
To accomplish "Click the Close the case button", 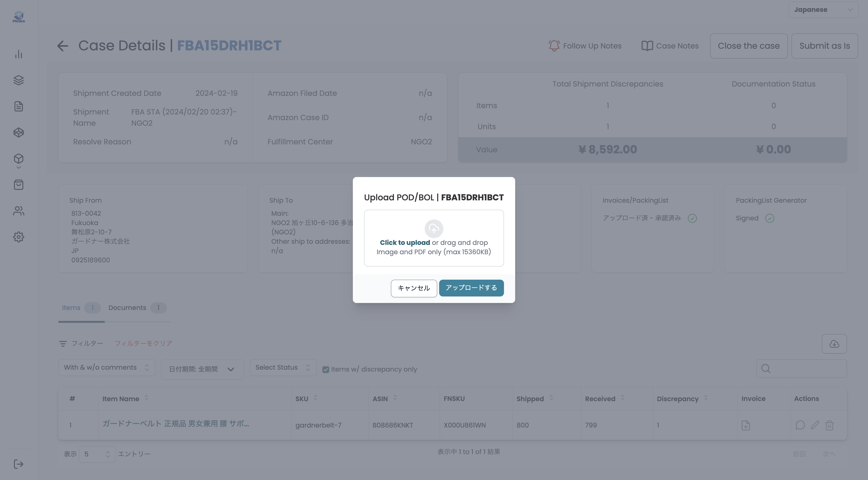I will pos(749,46).
